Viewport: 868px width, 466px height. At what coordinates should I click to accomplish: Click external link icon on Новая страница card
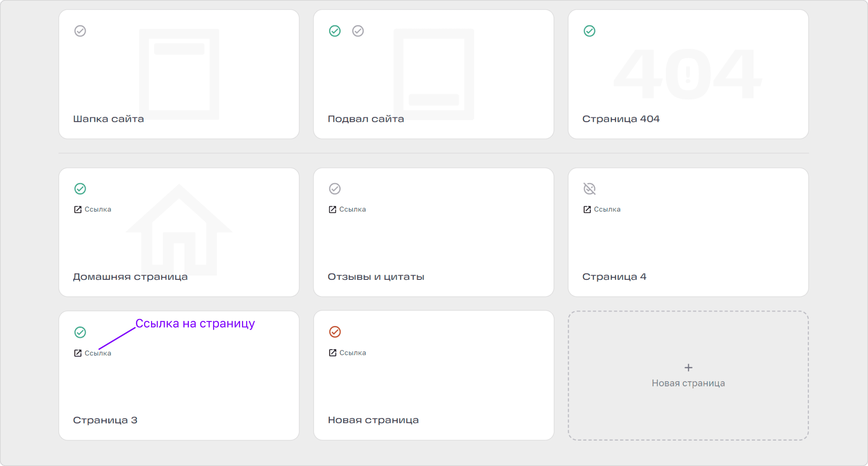click(333, 353)
